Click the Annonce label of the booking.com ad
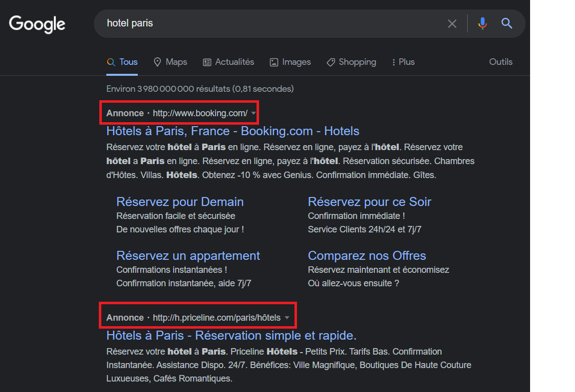 (125, 113)
